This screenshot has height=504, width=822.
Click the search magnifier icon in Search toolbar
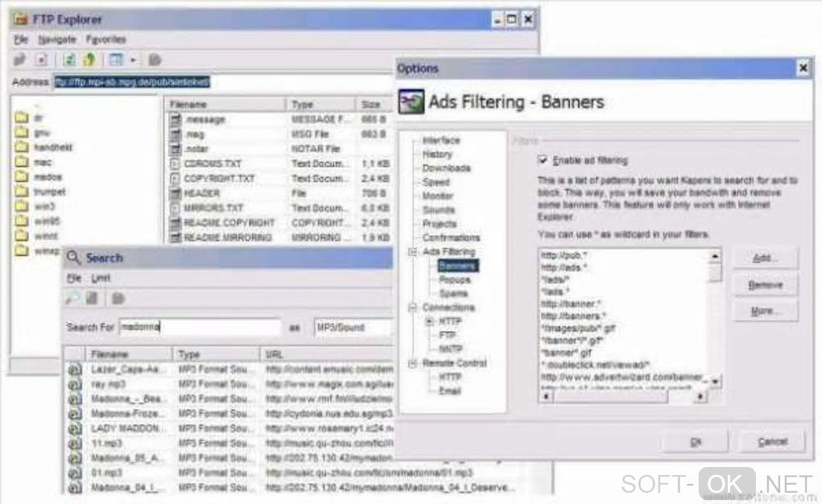(x=72, y=299)
